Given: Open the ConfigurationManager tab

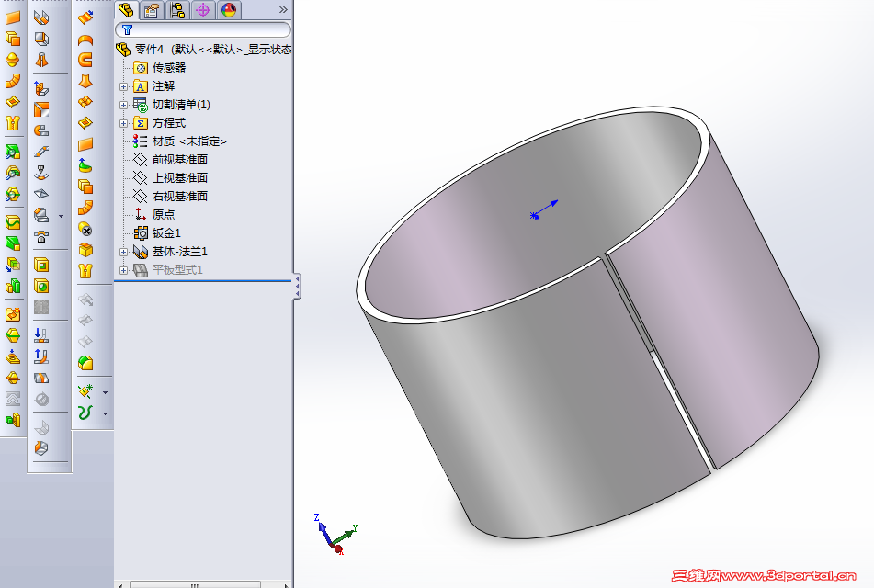Looking at the screenshot, I should click(177, 10).
